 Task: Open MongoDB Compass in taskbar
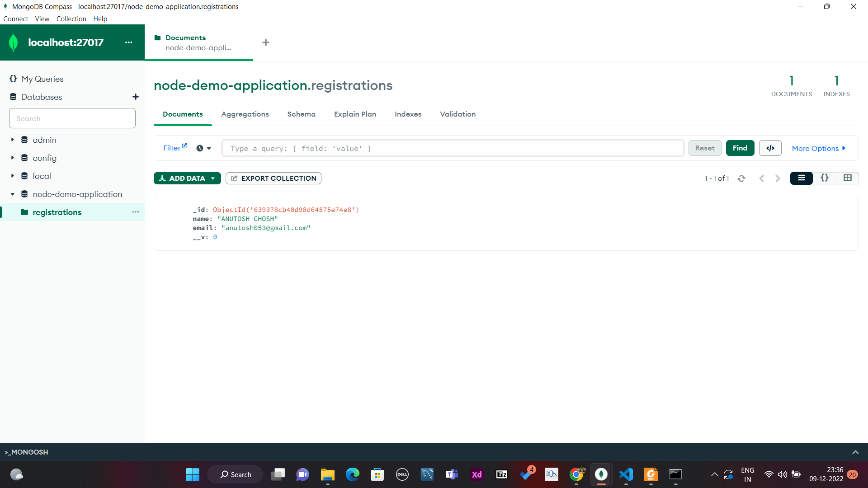(601, 474)
